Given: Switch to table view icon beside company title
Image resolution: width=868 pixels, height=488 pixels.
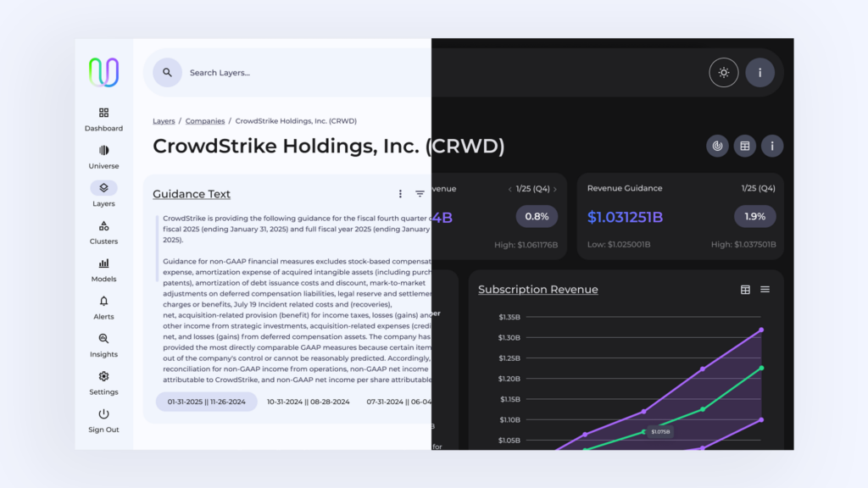Looking at the screenshot, I should [x=745, y=146].
